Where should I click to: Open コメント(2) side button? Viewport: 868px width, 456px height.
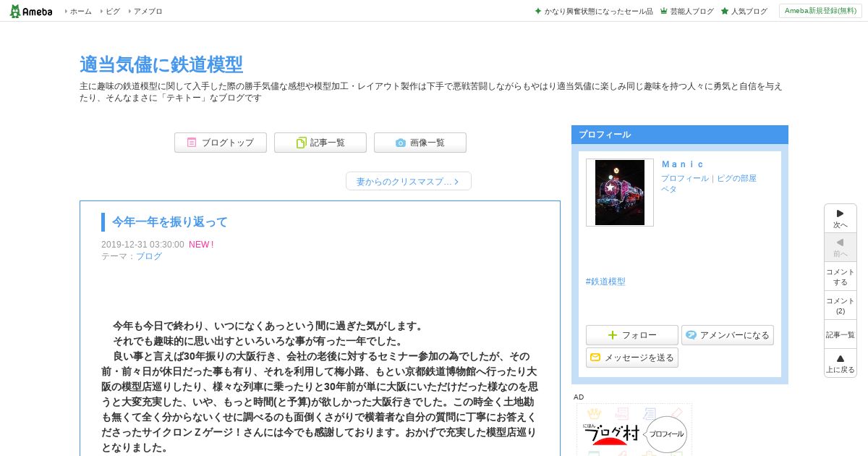pyautogui.click(x=841, y=305)
